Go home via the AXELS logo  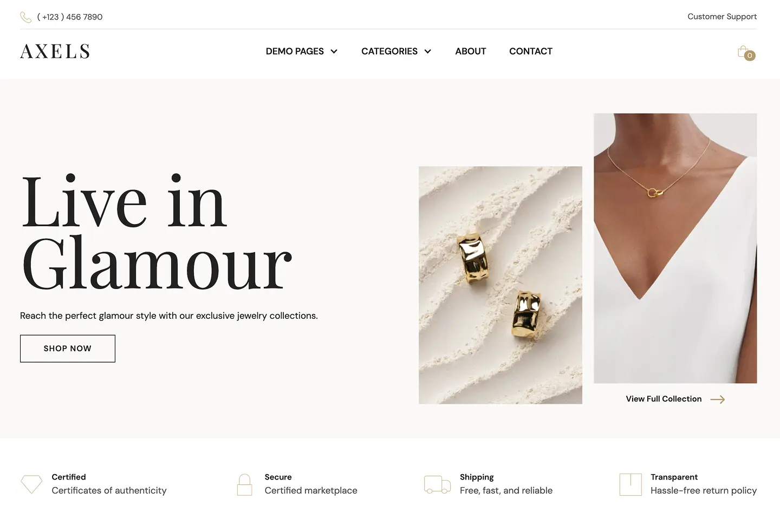click(x=55, y=51)
